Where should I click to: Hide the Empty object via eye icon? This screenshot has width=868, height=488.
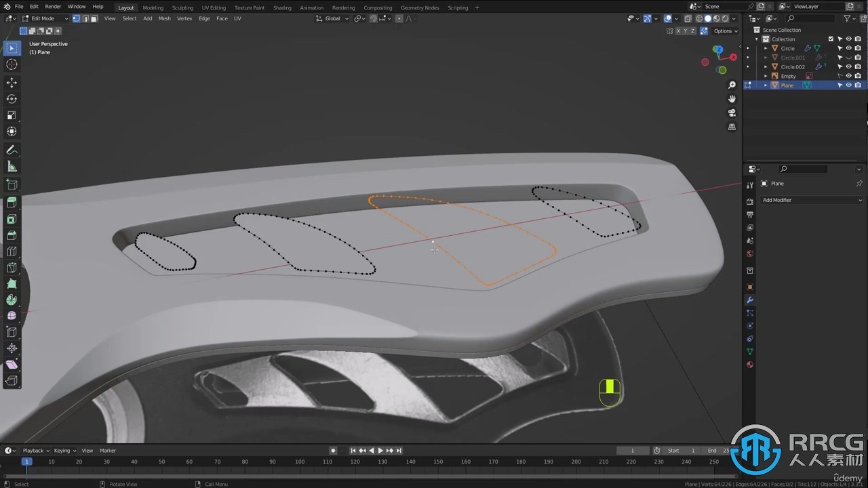[848, 76]
